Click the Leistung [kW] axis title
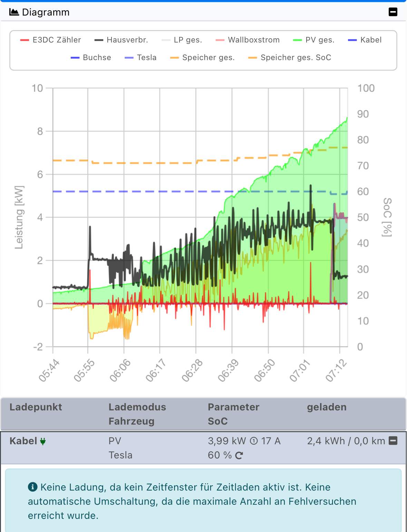The width and height of the screenshot is (407, 532). [x=19, y=217]
